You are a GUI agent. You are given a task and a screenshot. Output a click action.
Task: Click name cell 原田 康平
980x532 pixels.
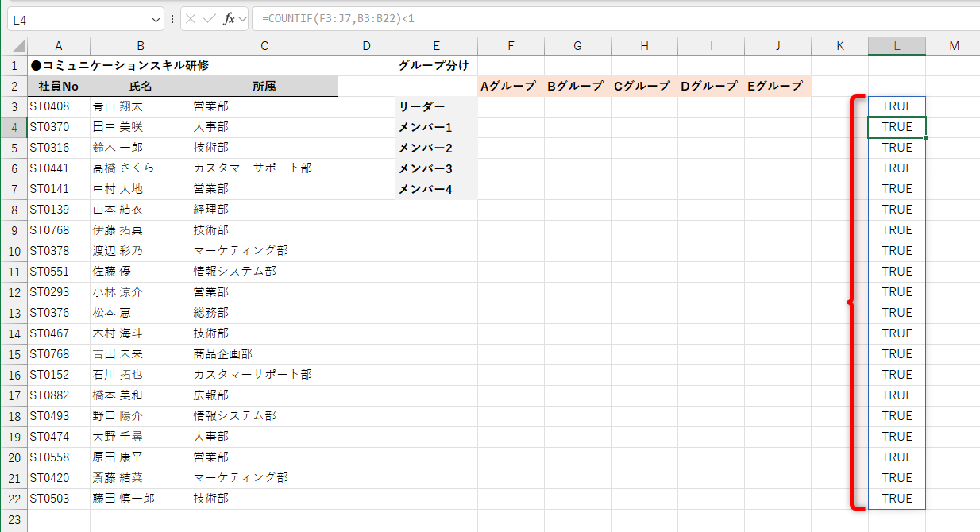pos(141,457)
